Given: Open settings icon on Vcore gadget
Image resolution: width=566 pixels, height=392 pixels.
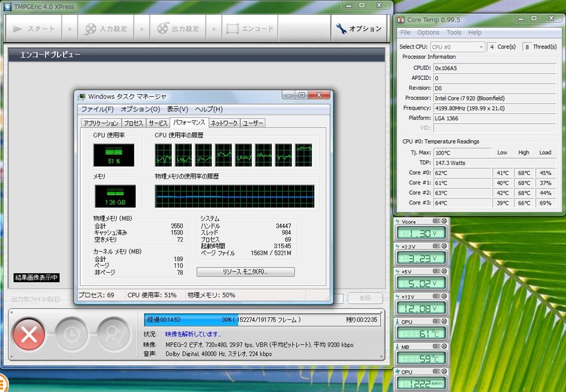Looking at the screenshot, I should [x=437, y=221].
